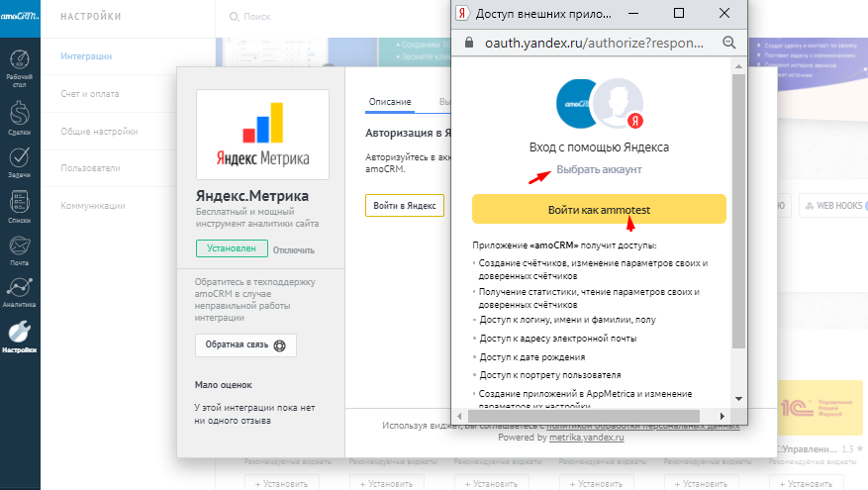Screen dimensions: 868x490
Task: Select Коммуникации in settings menu
Action: point(93,206)
